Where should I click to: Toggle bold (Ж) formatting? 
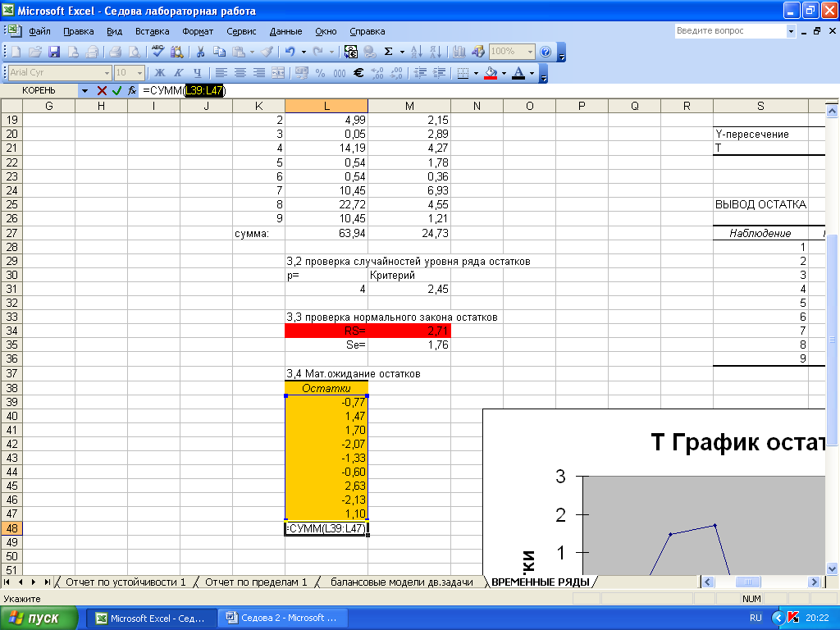click(160, 73)
